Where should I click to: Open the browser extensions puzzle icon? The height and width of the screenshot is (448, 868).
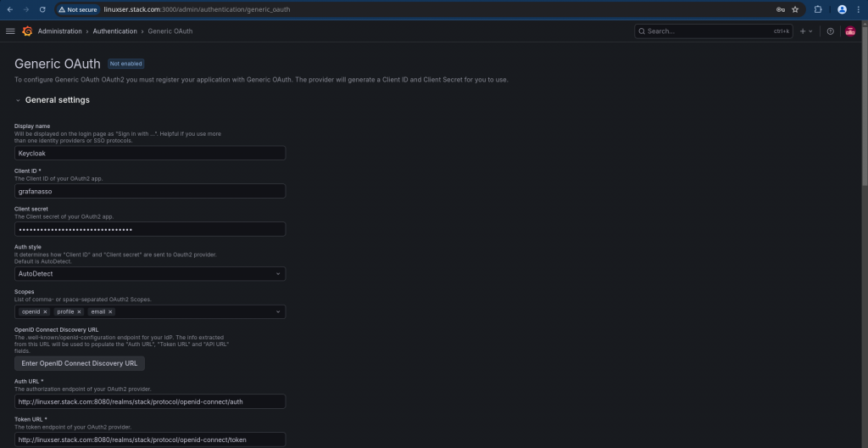[818, 9]
